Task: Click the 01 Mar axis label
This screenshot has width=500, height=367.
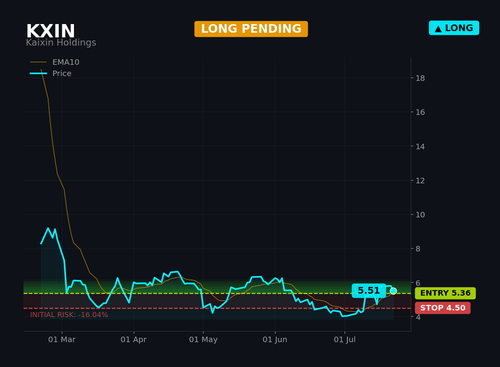Action: point(62,340)
